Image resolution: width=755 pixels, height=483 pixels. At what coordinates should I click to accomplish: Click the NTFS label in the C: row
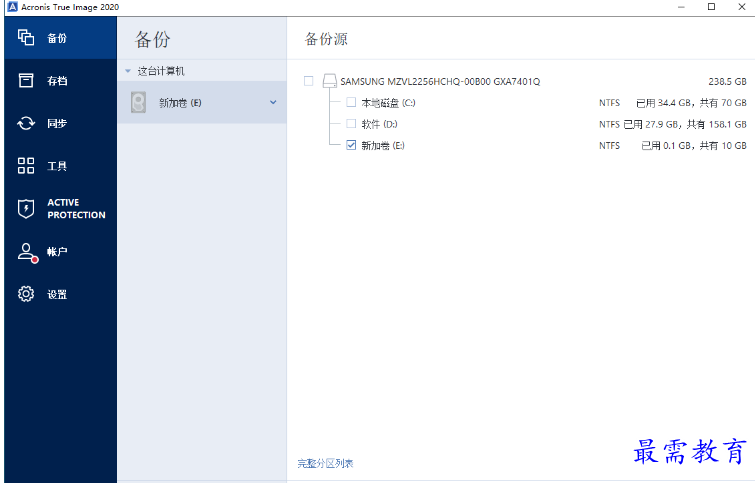pos(609,103)
